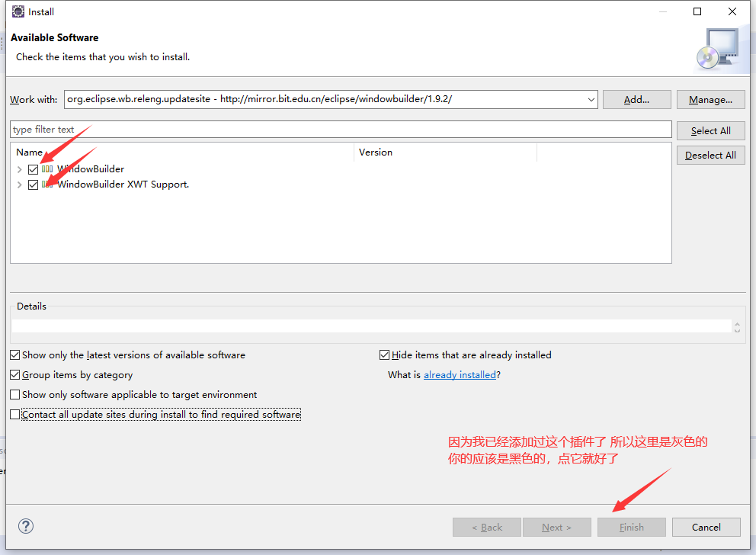
Task: Click the Back button
Action: pyautogui.click(x=486, y=527)
